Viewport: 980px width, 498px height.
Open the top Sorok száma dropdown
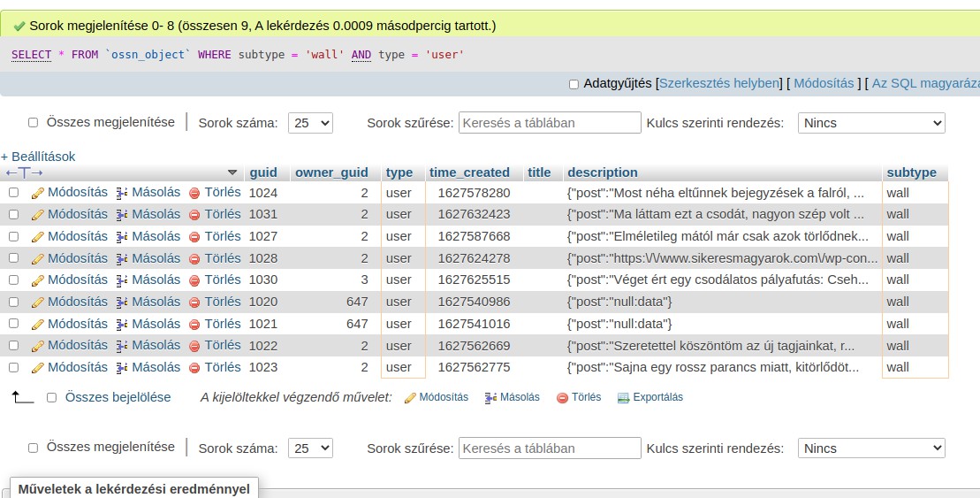coord(310,123)
